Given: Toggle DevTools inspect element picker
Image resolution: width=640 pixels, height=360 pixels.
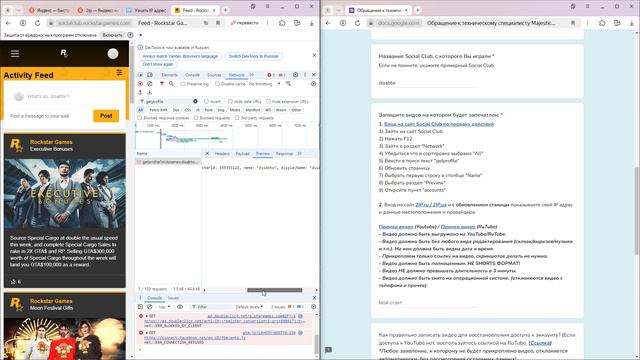Looking at the screenshot, I should 140,75.
